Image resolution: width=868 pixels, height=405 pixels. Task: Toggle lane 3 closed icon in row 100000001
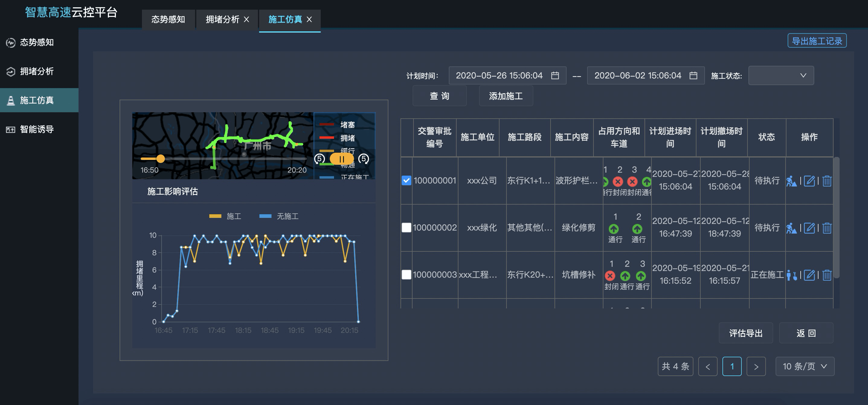(632, 182)
